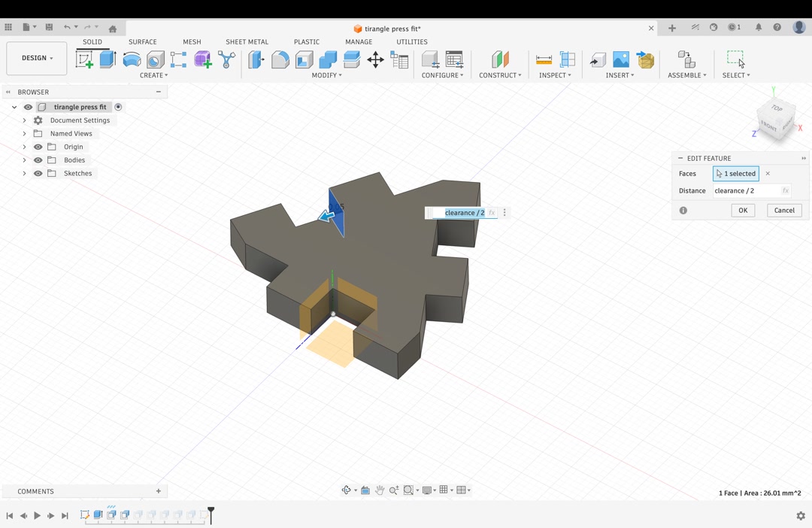Select the Combine tool
The height and width of the screenshot is (528, 812).
pos(328,59)
